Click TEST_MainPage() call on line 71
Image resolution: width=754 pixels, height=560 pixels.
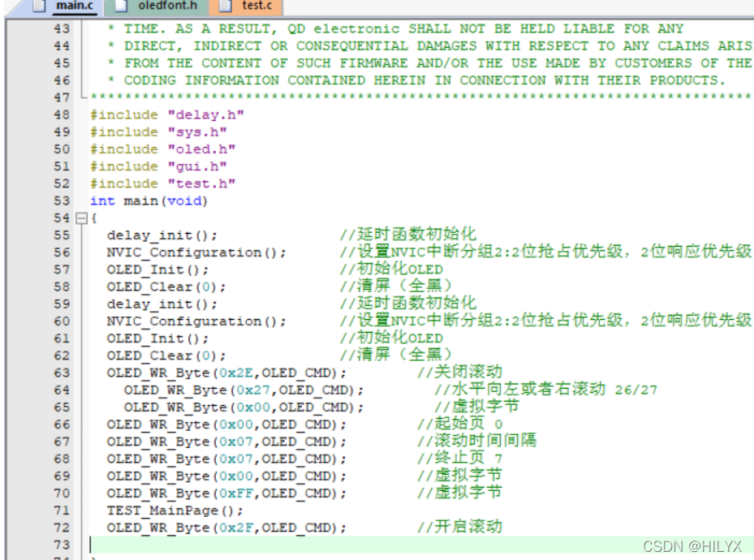175,510
